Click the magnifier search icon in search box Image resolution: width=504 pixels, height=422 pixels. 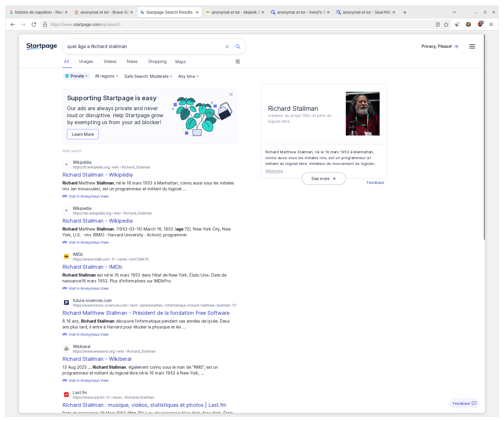[x=238, y=47]
